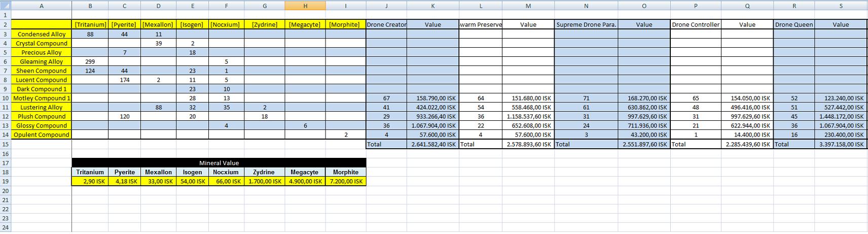Click the [Morphite] column heading cell
This screenshot has width=868, height=234.
click(345, 24)
